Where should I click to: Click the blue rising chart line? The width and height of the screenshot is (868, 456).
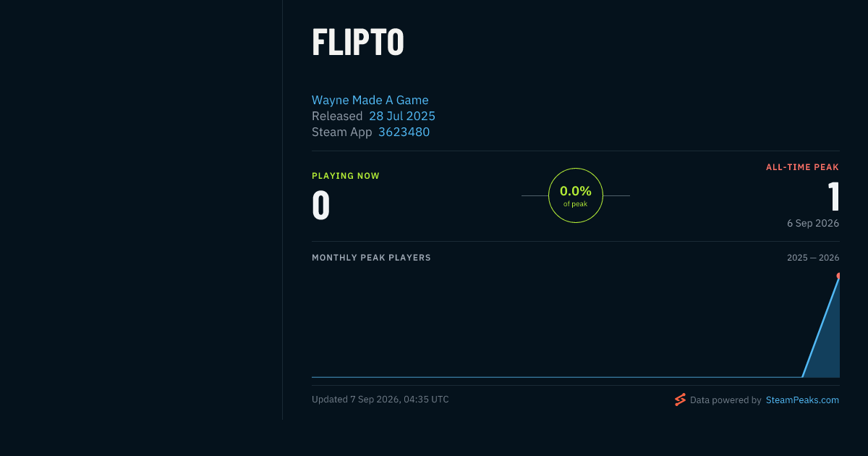(821, 326)
